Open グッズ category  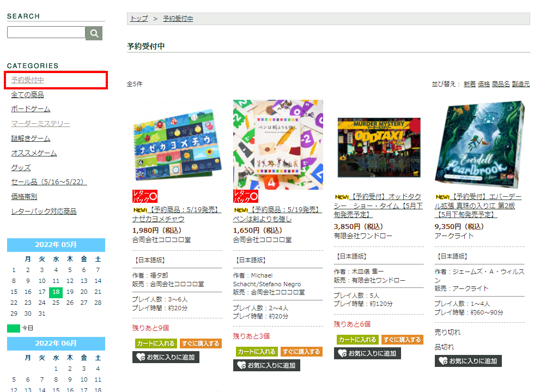[21, 167]
